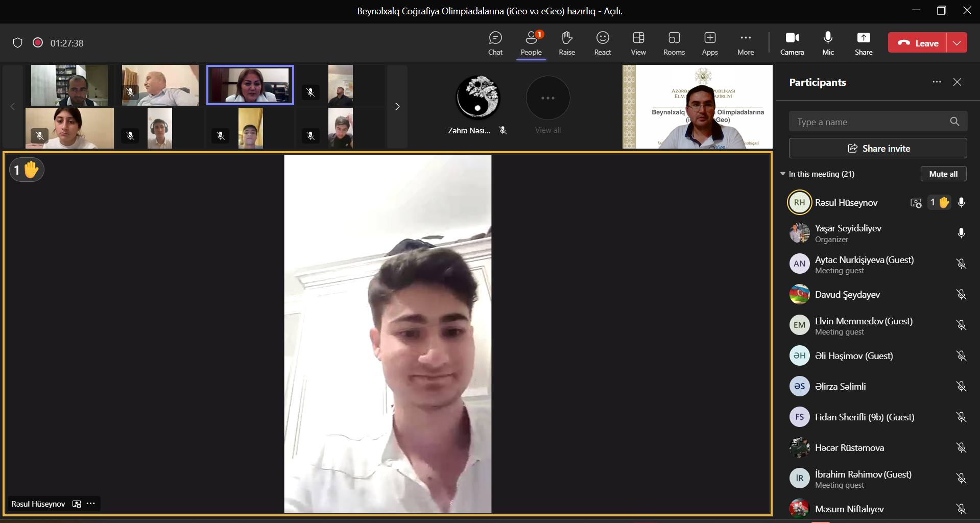980x523 pixels.
Task: Open the Chat panel
Action: pyautogui.click(x=495, y=43)
